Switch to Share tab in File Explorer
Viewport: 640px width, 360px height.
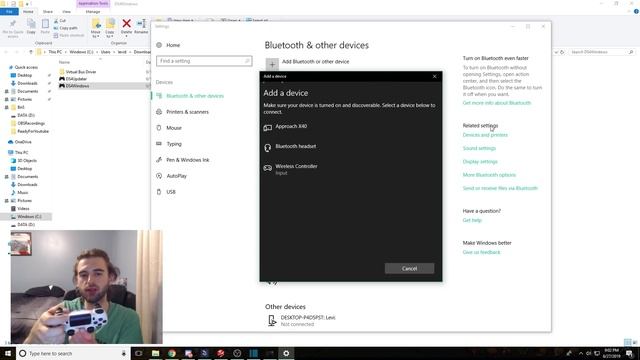point(48,11)
